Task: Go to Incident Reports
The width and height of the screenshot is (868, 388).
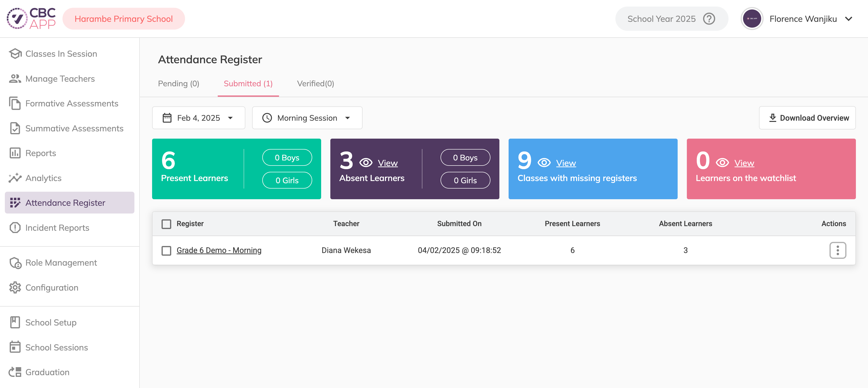Action: 70,228
